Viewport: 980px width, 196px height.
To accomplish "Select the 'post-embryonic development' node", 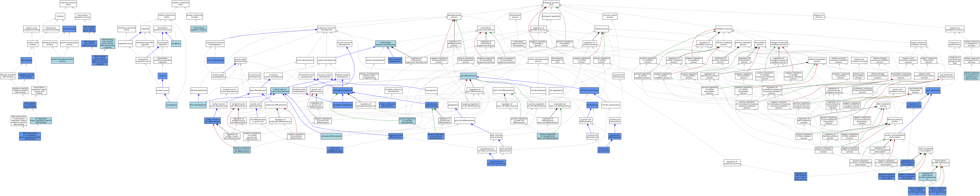I will pos(395,60).
